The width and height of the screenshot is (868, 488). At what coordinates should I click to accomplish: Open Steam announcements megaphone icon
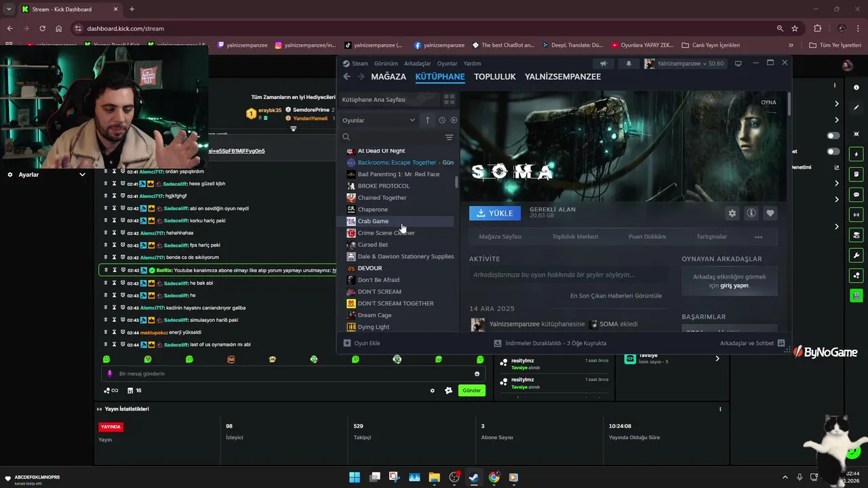pyautogui.click(x=603, y=64)
